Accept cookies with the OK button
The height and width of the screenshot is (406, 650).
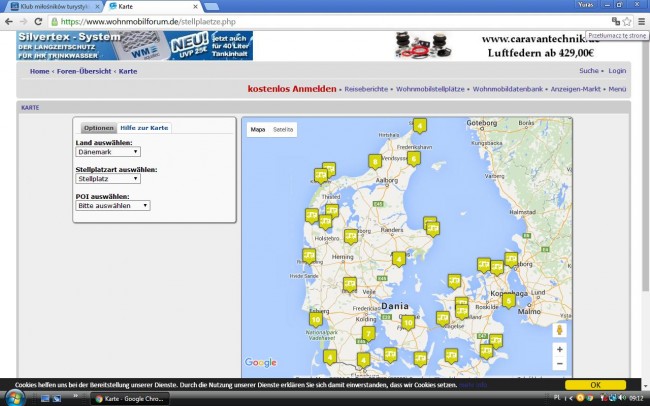pos(595,385)
